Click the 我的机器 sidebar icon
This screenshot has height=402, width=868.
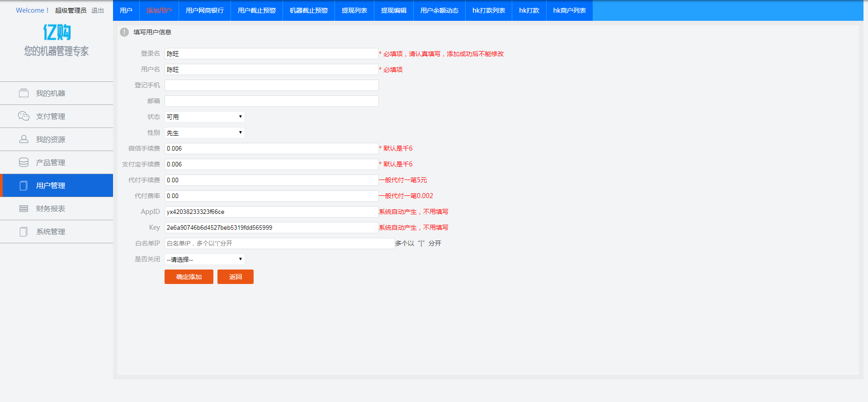click(24, 93)
